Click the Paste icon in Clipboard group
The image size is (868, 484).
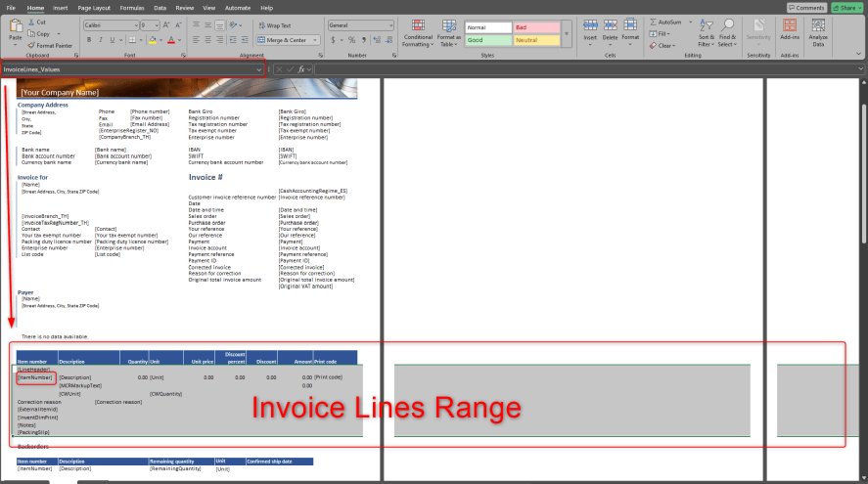(x=15, y=29)
